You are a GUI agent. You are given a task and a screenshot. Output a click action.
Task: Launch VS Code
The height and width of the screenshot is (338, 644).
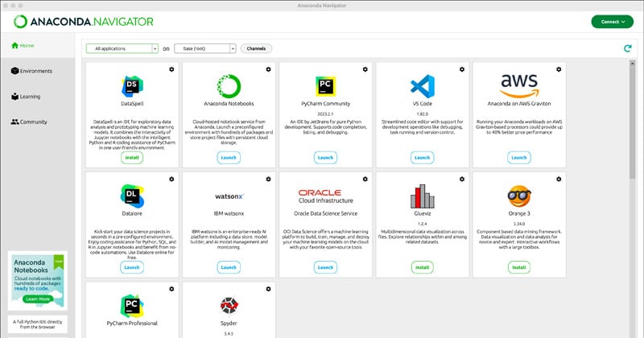pos(422,158)
